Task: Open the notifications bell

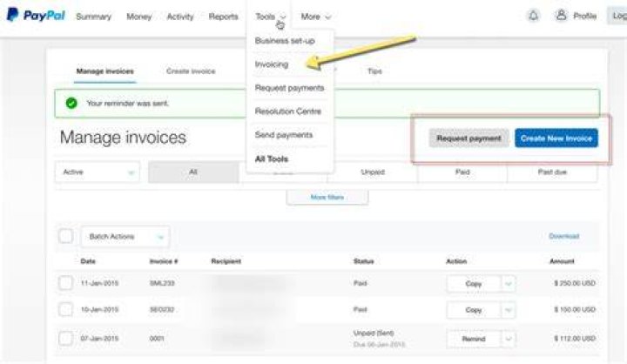Action: (x=533, y=16)
